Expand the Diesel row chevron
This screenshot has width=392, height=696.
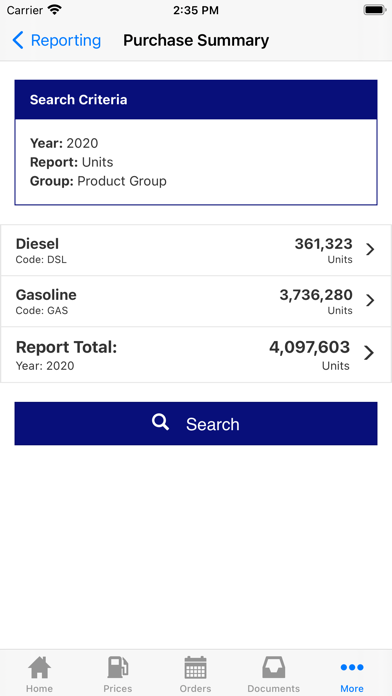[370, 250]
